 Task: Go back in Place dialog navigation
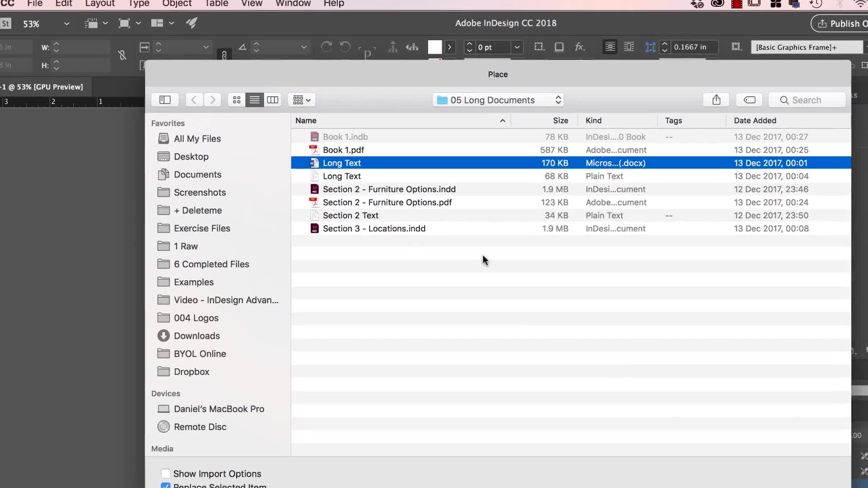[194, 100]
